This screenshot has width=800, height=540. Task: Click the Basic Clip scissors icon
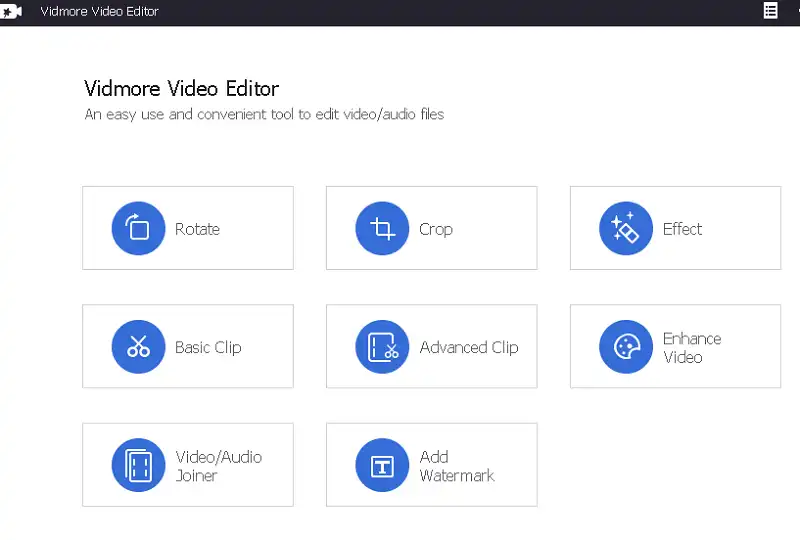138,347
